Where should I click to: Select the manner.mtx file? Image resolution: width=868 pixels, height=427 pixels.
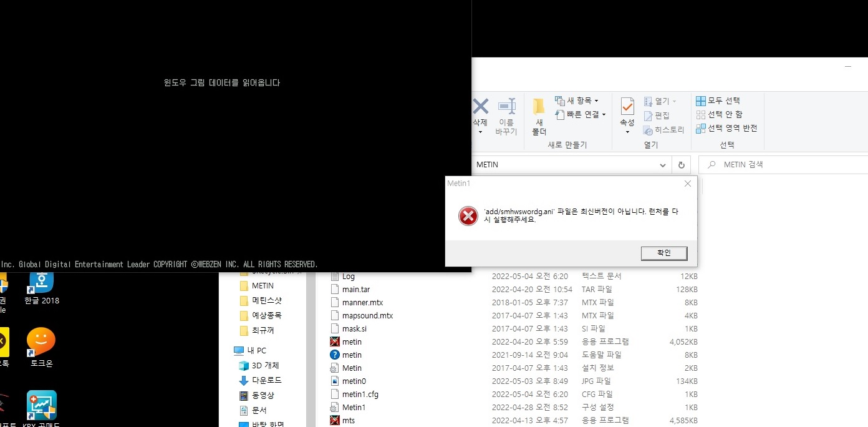362,302
